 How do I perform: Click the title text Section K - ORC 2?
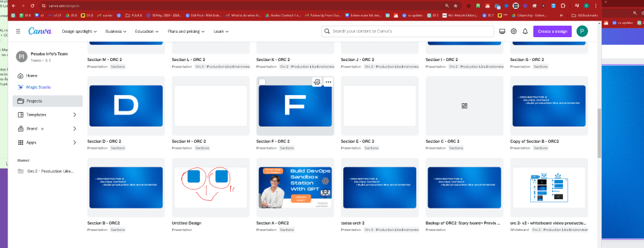pos(273,60)
